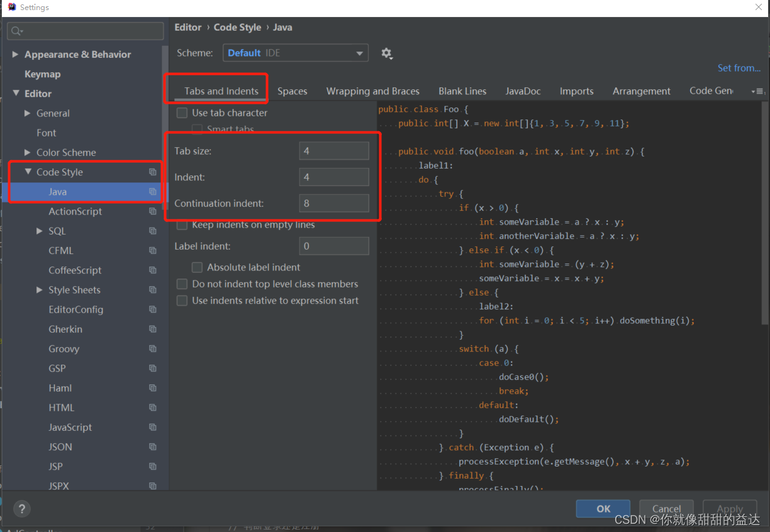Image resolution: width=770 pixels, height=532 pixels.
Task: Click the copy icon beside JSP
Action: coord(152,466)
